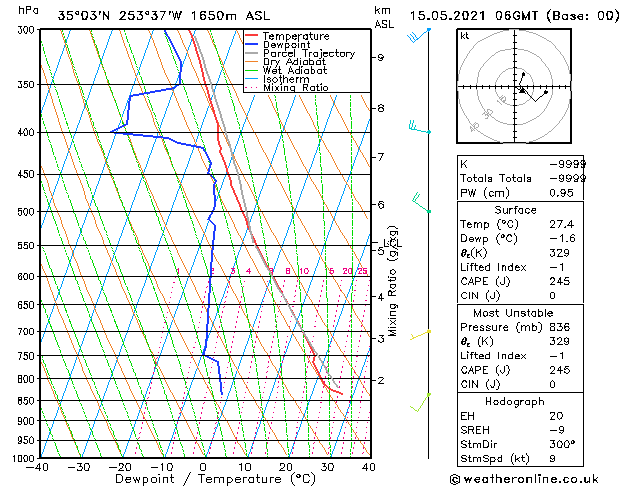
Task: Click the '350' pressure level label
Action: [27, 85]
